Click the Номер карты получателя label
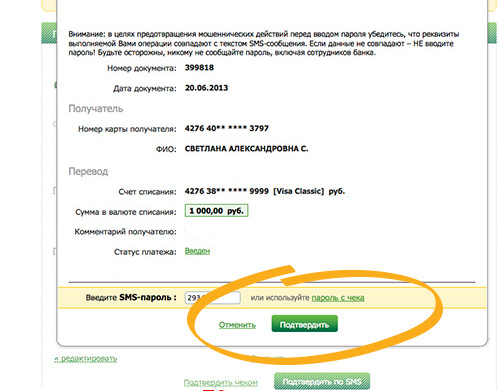Screen dimensions: 499x391 (x=127, y=129)
